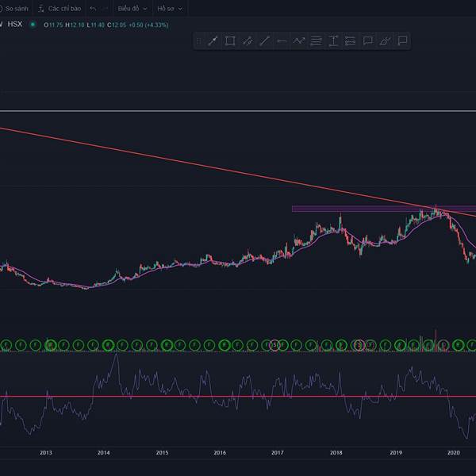Click the 2014 label on time axis
The height and width of the screenshot is (476, 476).
click(x=103, y=453)
